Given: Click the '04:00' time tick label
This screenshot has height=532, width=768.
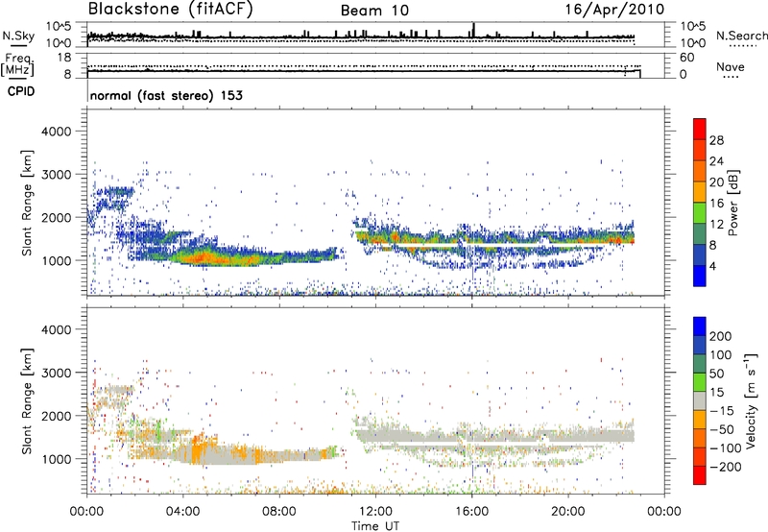Looking at the screenshot, I should pyautogui.click(x=183, y=512).
